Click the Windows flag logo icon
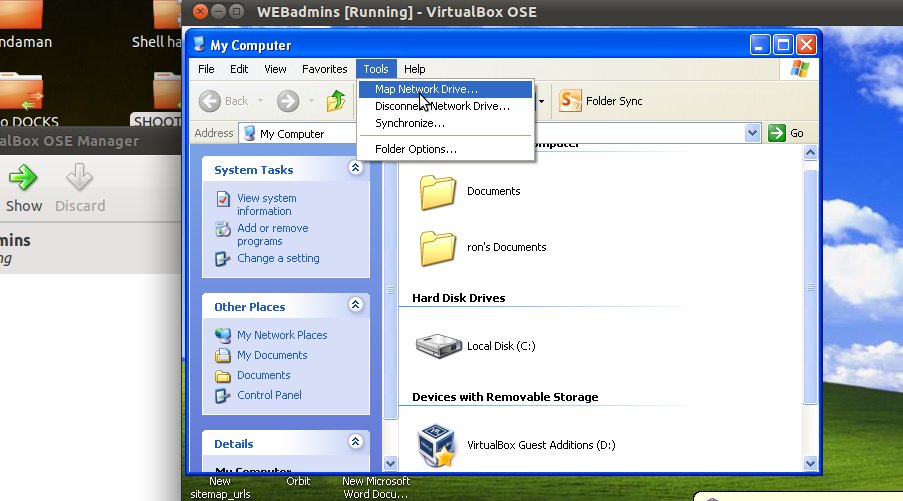 click(799, 69)
